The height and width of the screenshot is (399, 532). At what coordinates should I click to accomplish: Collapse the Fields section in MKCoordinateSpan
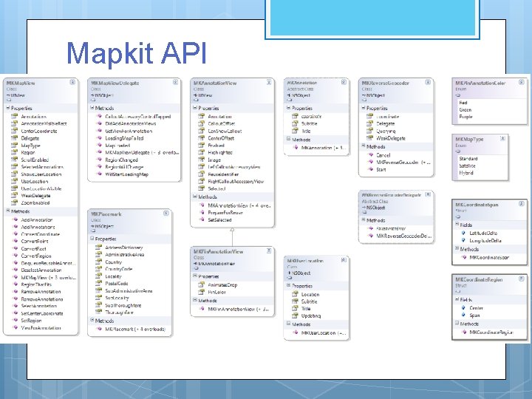tap(457, 225)
